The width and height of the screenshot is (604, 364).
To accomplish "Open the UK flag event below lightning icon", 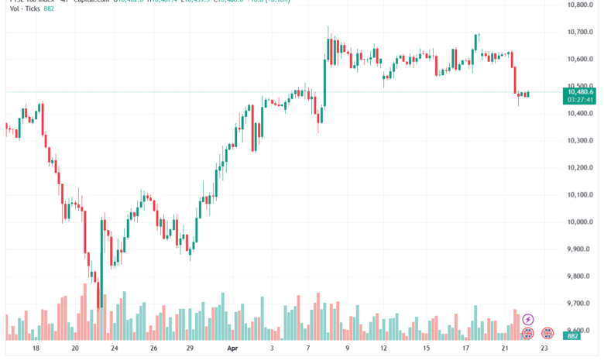I will click(528, 333).
